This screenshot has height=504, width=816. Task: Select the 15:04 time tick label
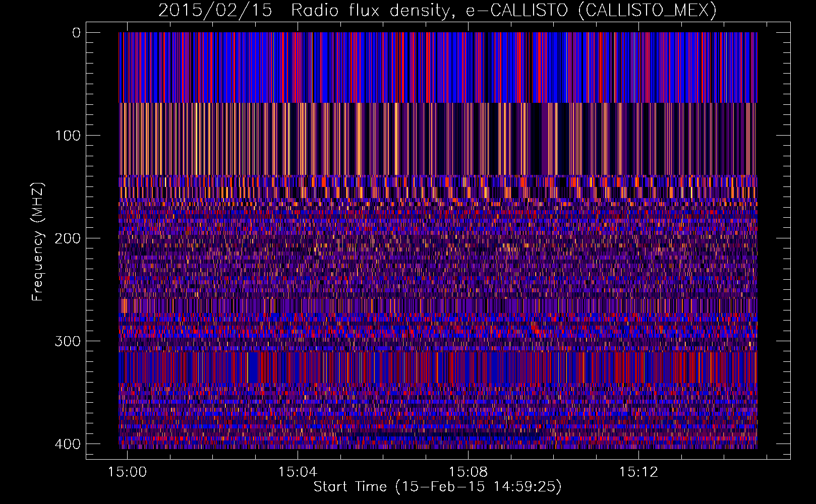click(x=298, y=472)
